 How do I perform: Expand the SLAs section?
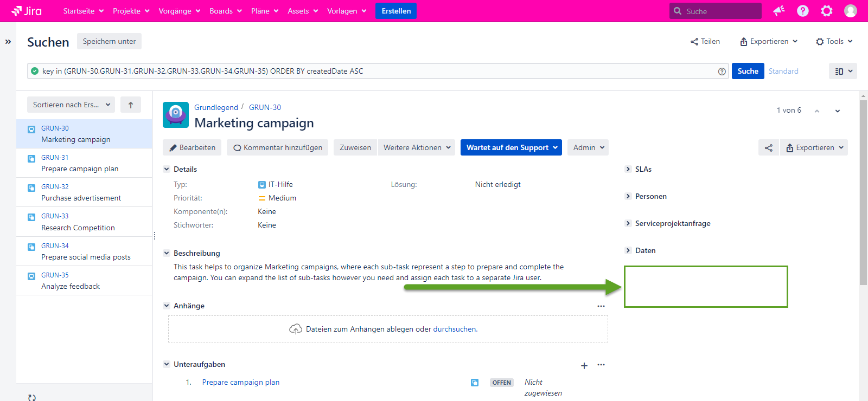[628, 169]
